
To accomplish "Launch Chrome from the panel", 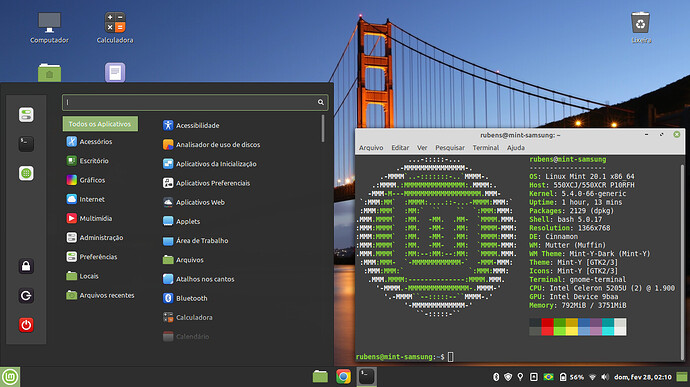I will pyautogui.click(x=343, y=377).
